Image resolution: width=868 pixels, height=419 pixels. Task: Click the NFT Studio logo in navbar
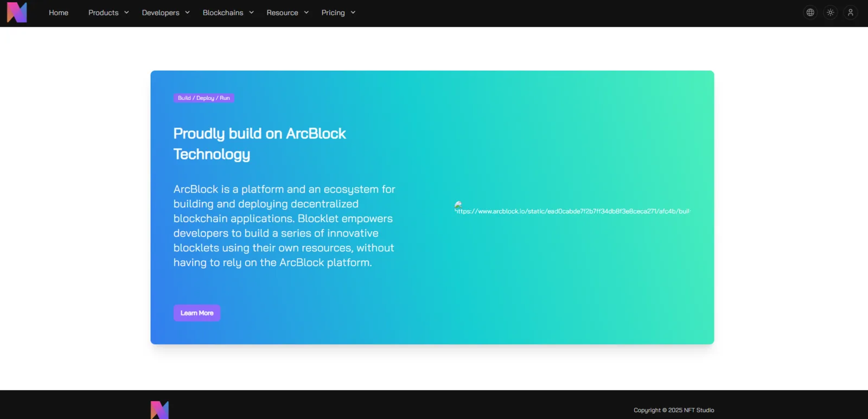point(17,12)
